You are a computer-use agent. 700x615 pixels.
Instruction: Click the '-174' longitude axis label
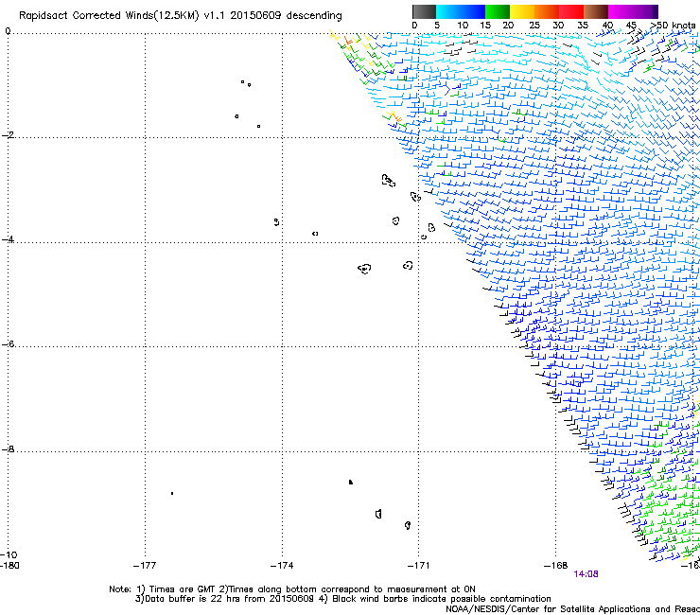(x=282, y=566)
